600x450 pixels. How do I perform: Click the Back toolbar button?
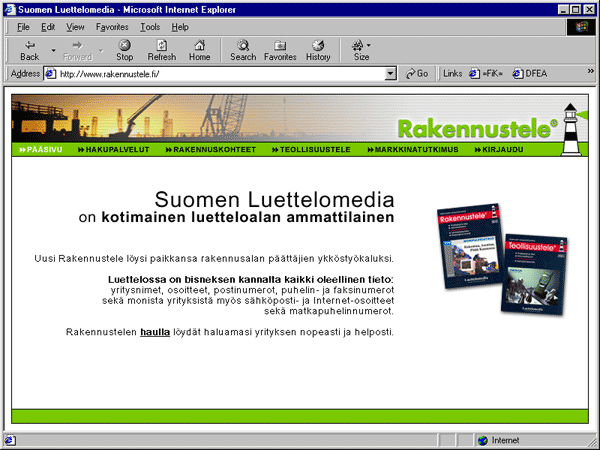pyautogui.click(x=29, y=50)
